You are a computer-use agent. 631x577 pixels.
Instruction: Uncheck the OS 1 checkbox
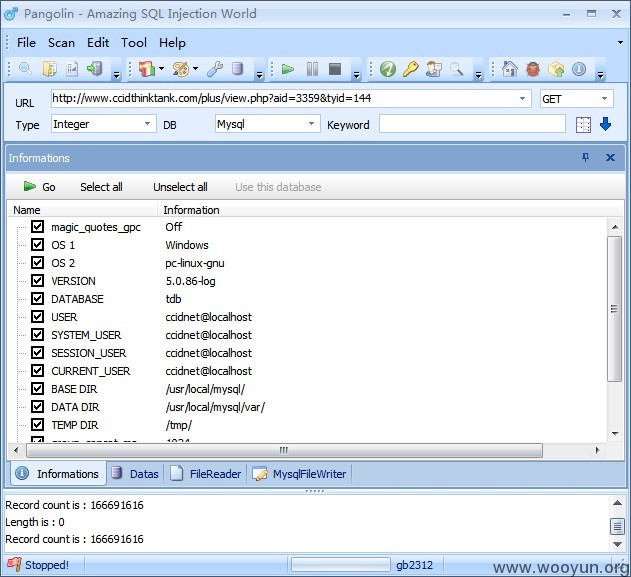(37, 245)
